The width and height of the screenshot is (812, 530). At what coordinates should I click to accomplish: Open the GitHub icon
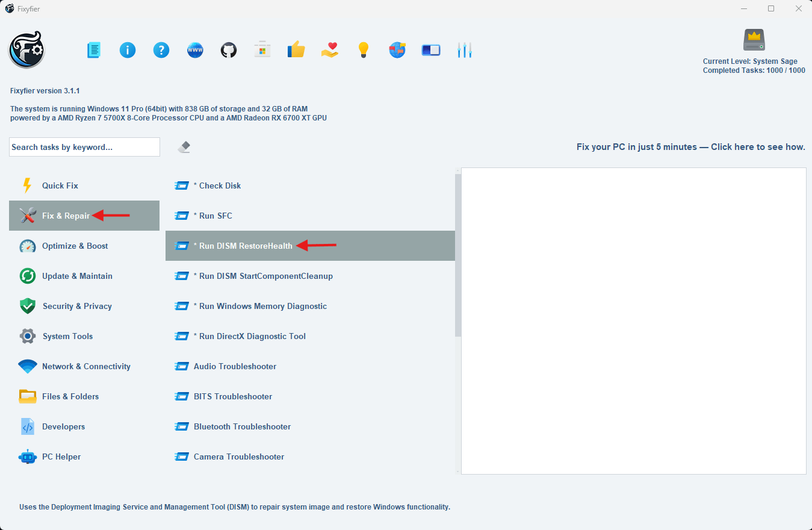(229, 50)
